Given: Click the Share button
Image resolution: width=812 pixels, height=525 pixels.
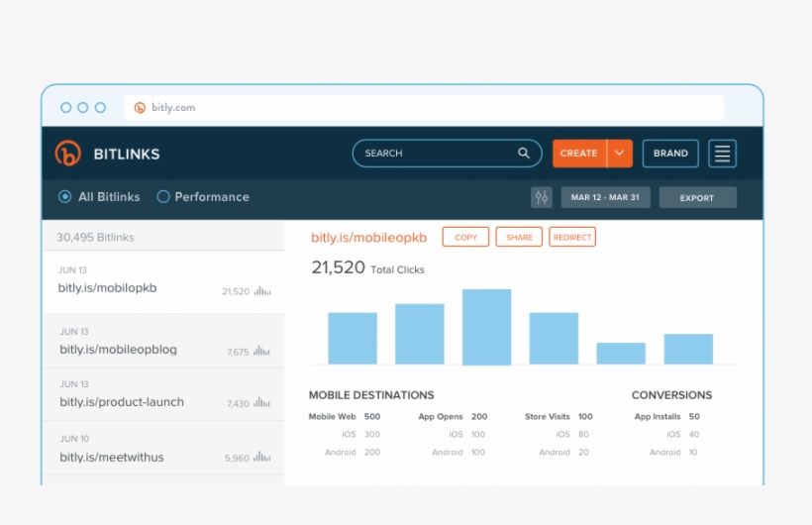Looking at the screenshot, I should (519, 237).
